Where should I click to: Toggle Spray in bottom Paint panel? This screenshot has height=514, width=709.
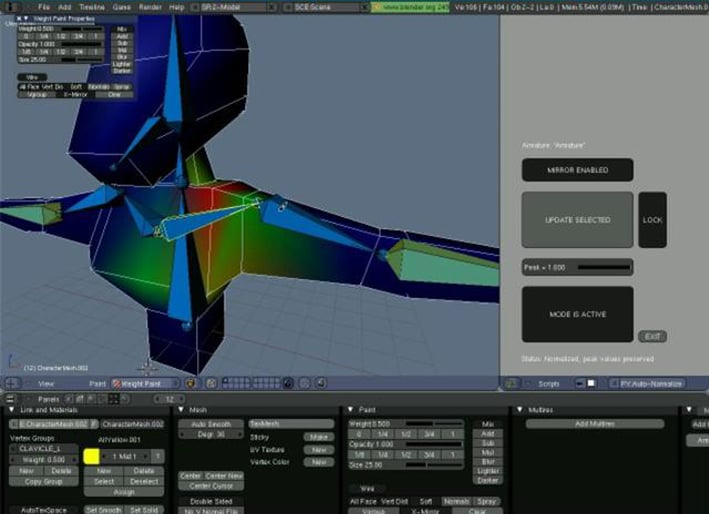tap(487, 501)
